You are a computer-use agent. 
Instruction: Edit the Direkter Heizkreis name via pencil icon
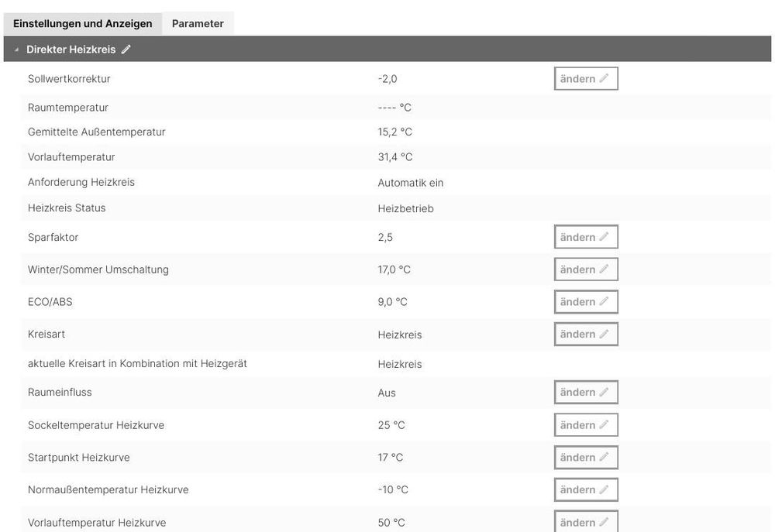click(126, 50)
